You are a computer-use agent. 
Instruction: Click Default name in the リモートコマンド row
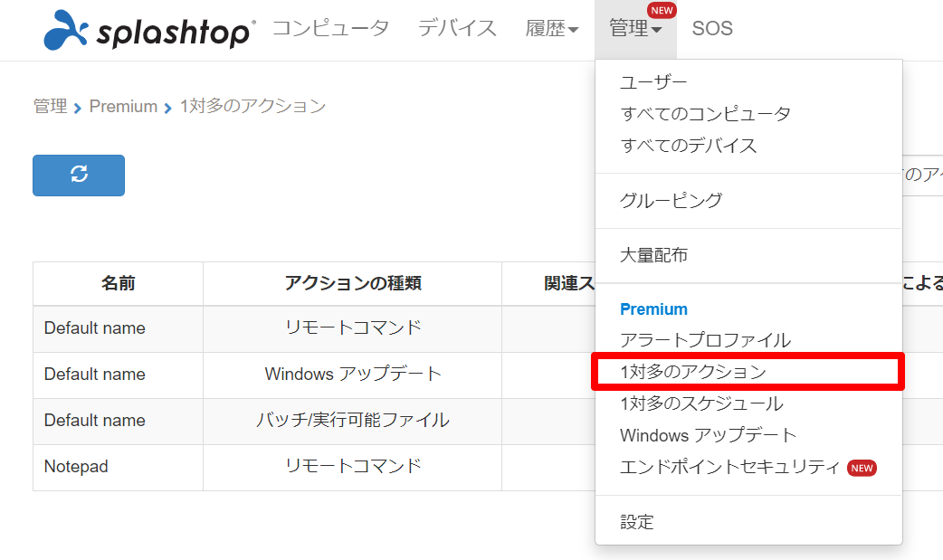pos(94,328)
